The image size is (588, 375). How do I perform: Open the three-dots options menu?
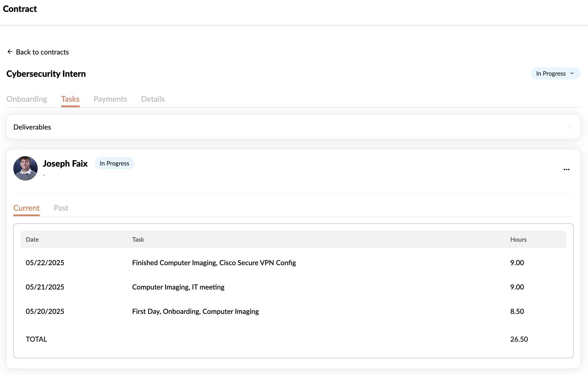566,170
